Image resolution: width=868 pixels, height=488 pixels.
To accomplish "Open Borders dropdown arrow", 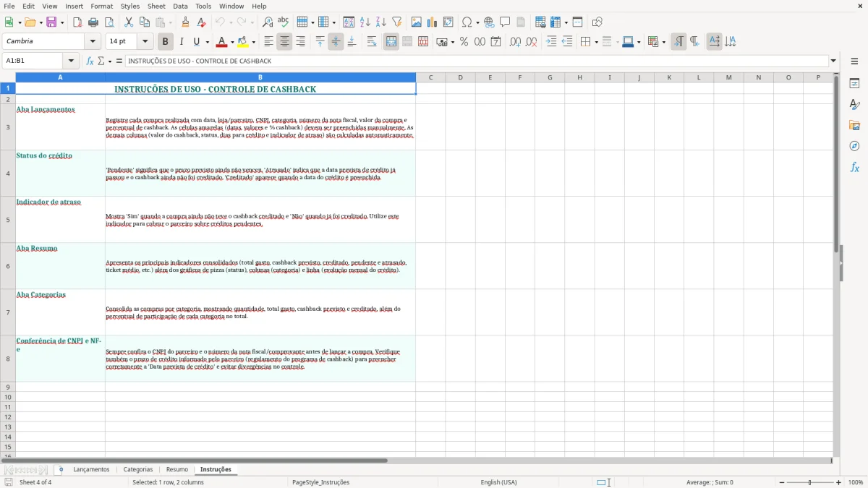I will coord(595,42).
